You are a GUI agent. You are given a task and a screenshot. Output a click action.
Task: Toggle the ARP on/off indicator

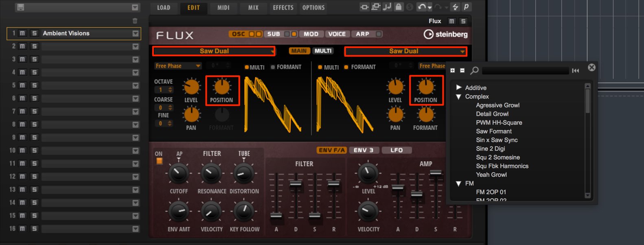coord(378,34)
